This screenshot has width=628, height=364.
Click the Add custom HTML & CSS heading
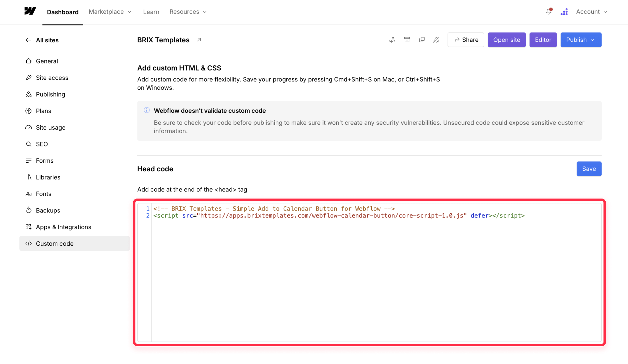coord(179,68)
